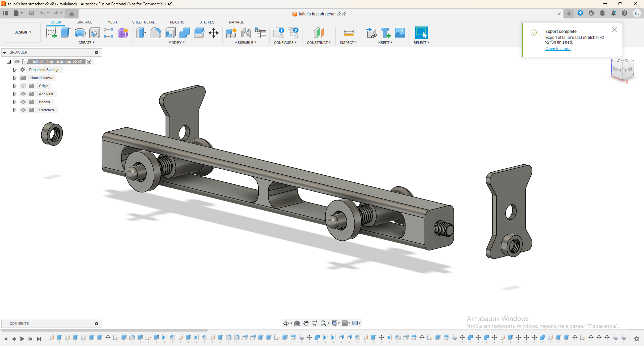Open the MODIFY dropdown menu
The height and width of the screenshot is (346, 644).
[x=176, y=43]
